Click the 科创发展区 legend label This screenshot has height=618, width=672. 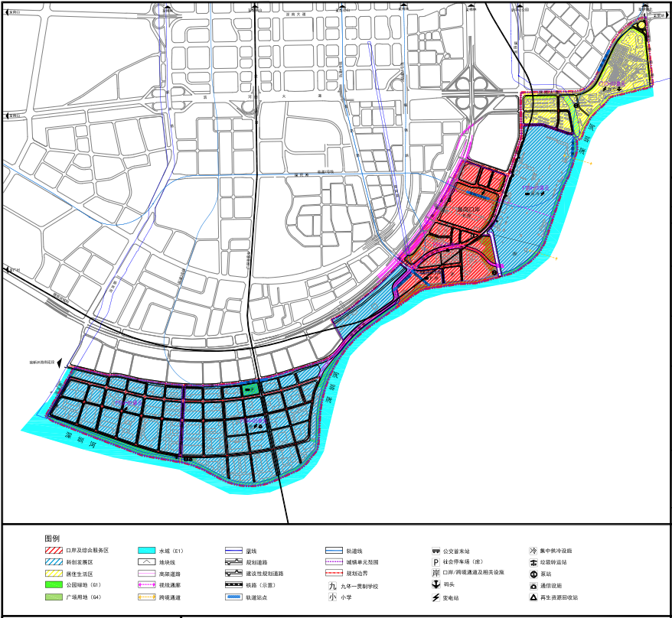coord(80,562)
